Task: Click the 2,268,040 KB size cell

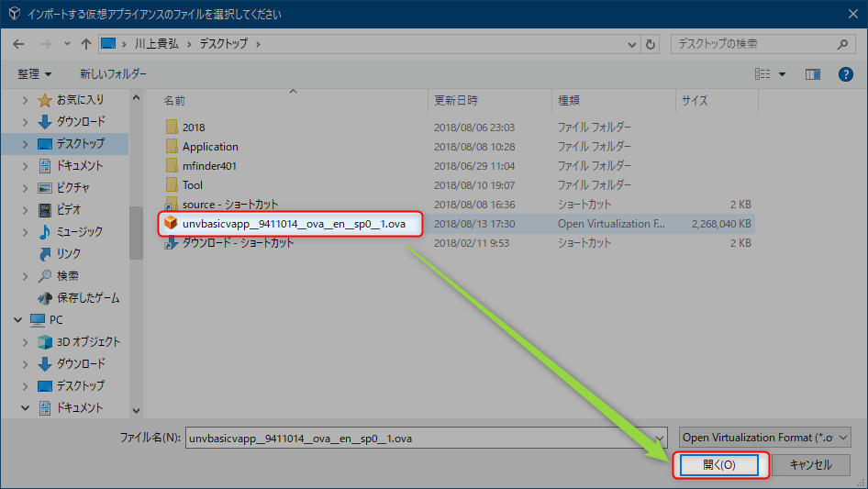Action: point(721,224)
